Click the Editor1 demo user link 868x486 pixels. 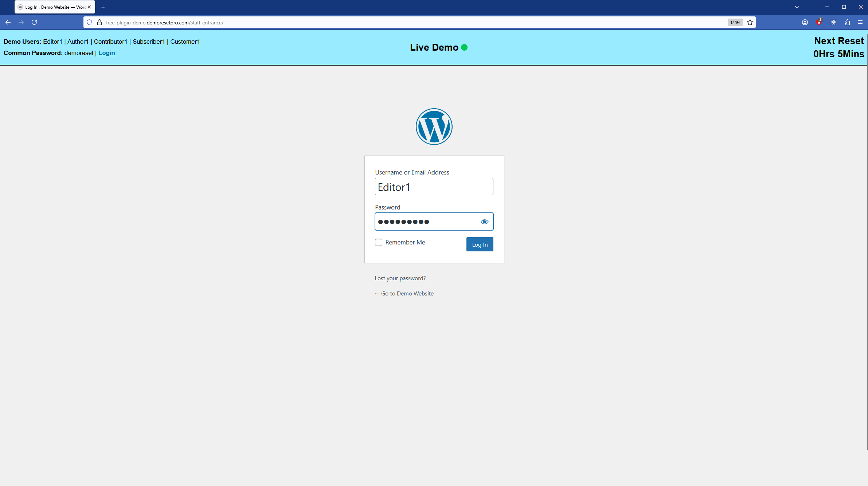coord(53,42)
